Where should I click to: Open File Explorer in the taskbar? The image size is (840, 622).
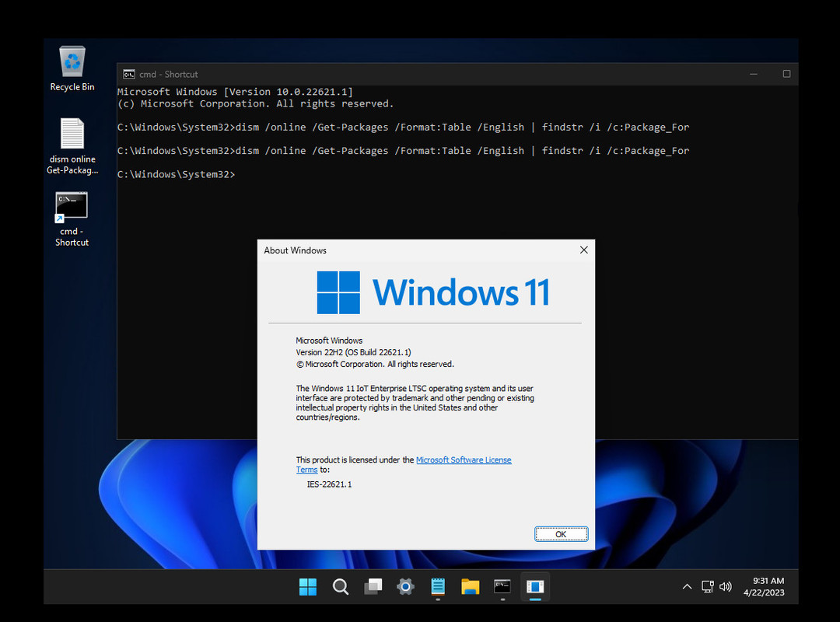(471, 587)
